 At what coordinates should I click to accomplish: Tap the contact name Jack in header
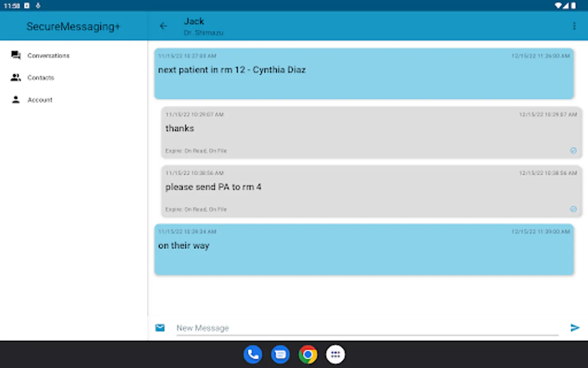click(194, 21)
